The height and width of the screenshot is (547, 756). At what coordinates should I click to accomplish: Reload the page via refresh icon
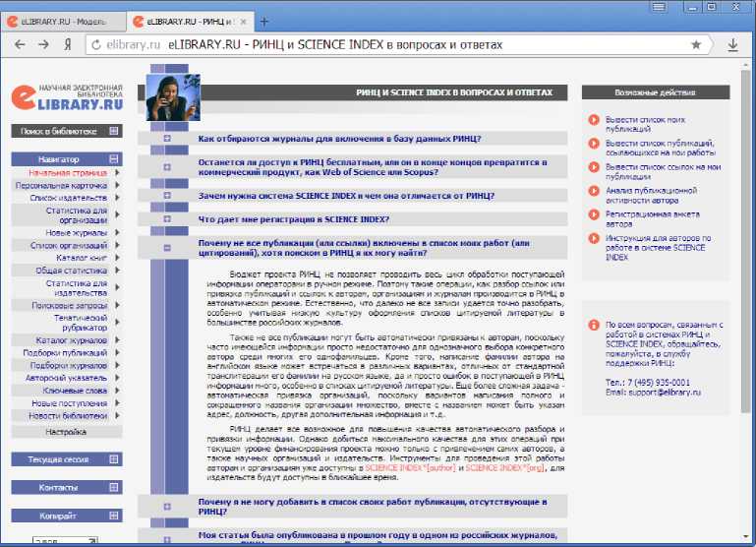click(96, 45)
